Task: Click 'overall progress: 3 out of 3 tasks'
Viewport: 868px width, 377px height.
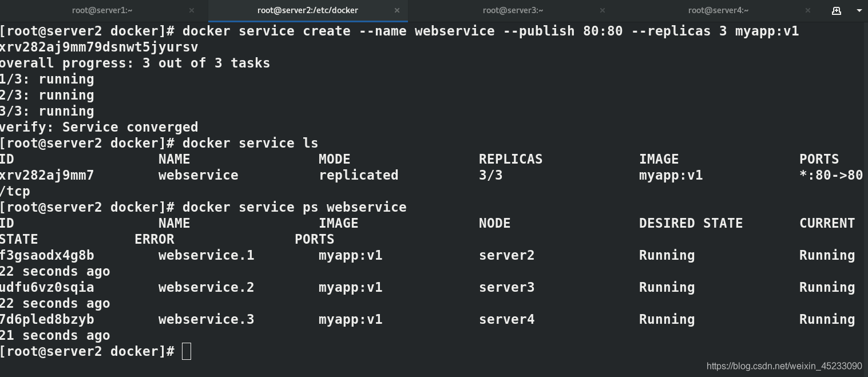Action: (x=135, y=63)
